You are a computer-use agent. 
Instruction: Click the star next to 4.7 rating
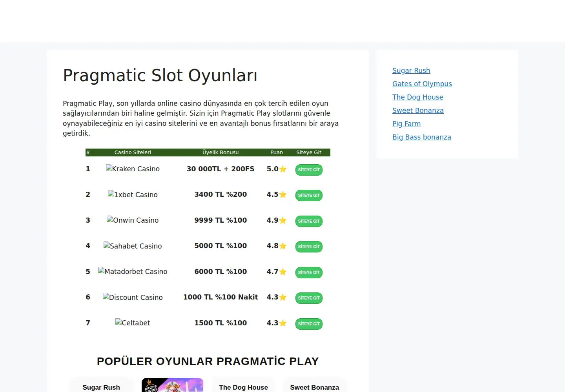[283, 272]
